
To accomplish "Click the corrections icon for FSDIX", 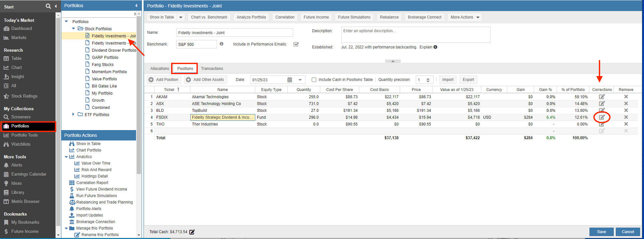I will pos(602,117).
